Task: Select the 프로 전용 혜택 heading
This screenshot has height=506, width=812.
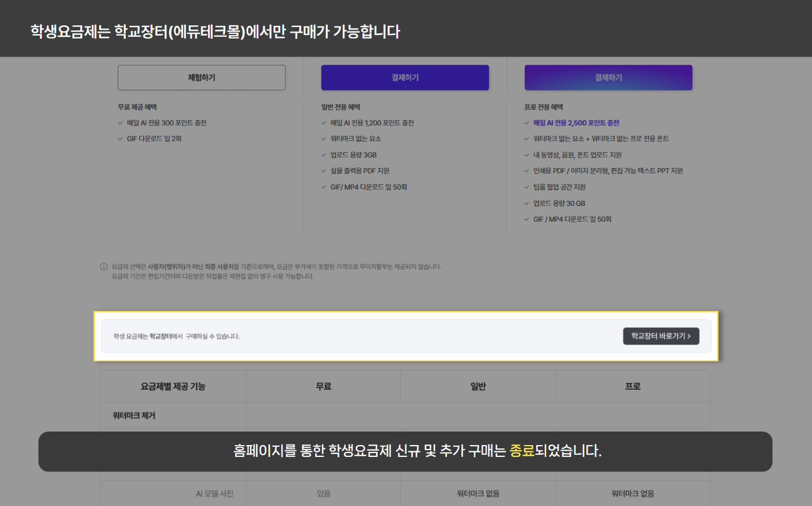Action: (x=544, y=107)
